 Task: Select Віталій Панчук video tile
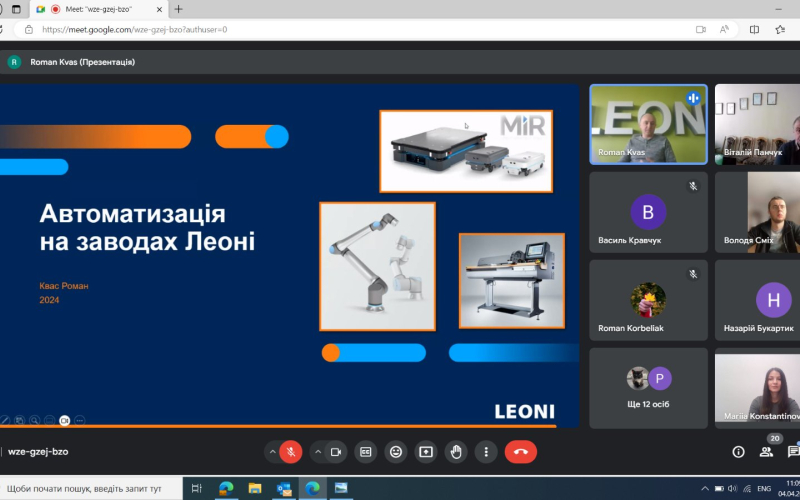[757, 124]
